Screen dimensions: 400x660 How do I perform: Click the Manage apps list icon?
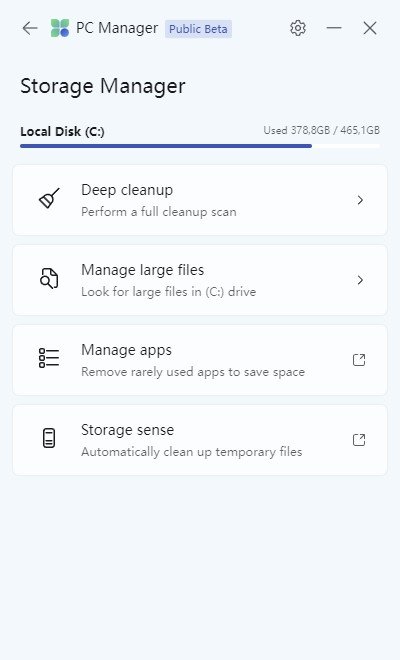pyautogui.click(x=49, y=358)
